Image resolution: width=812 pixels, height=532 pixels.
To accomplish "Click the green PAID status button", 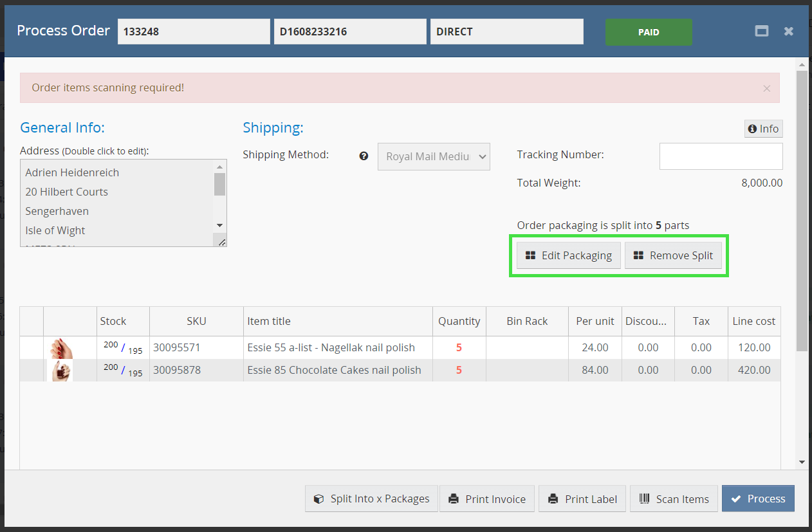I will point(648,32).
